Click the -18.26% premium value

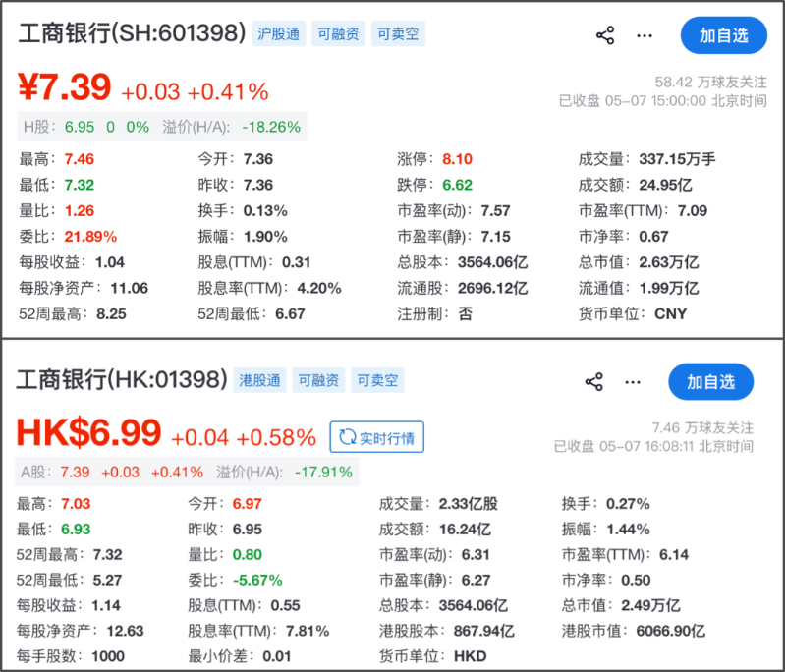coord(271,127)
